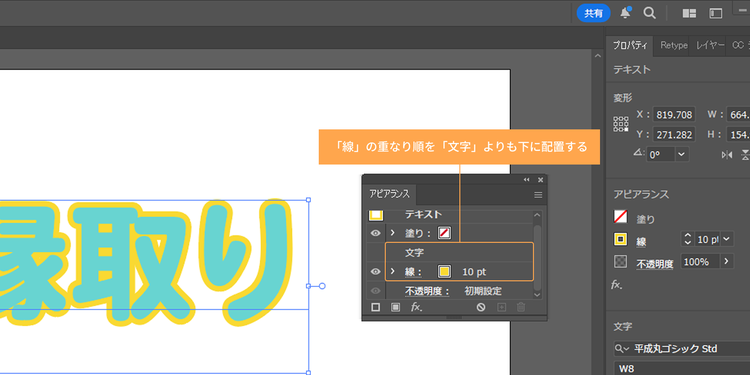Open the 不透明度 link in Properties
Viewport: 750px width, 375px height.
(655, 264)
